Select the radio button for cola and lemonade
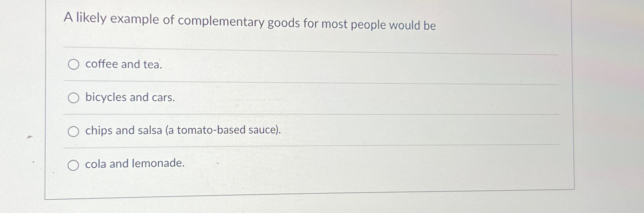The width and height of the screenshot is (644, 213). click(x=74, y=165)
